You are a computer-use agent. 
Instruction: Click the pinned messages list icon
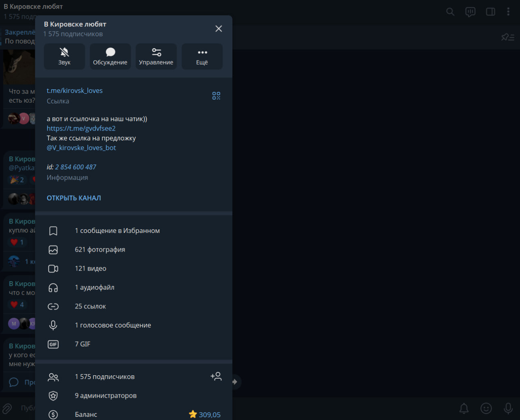(x=508, y=37)
